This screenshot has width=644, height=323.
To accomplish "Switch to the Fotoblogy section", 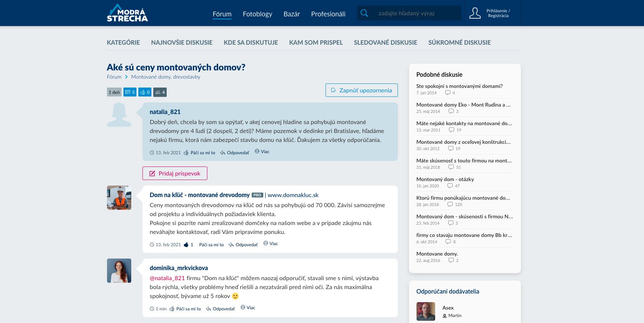I will click(x=257, y=14).
